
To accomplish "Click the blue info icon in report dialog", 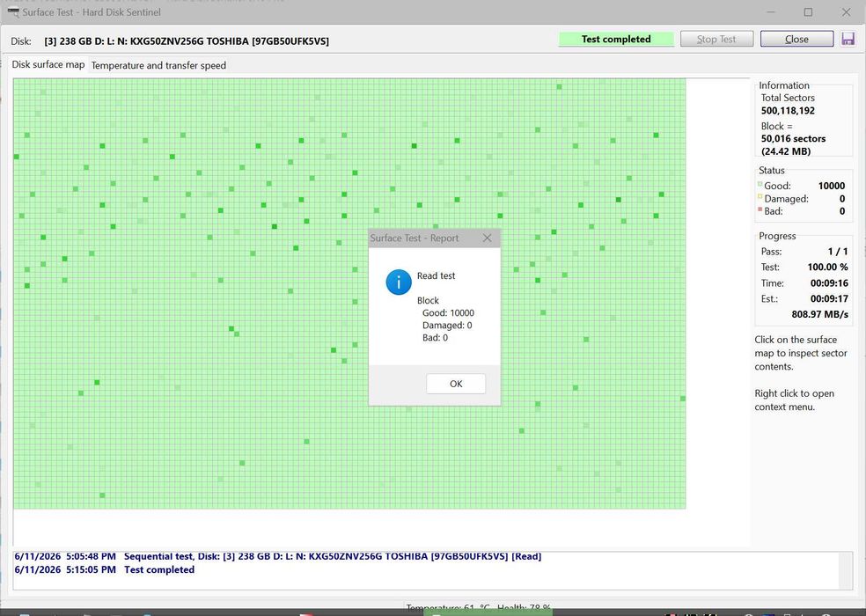I will [x=398, y=282].
